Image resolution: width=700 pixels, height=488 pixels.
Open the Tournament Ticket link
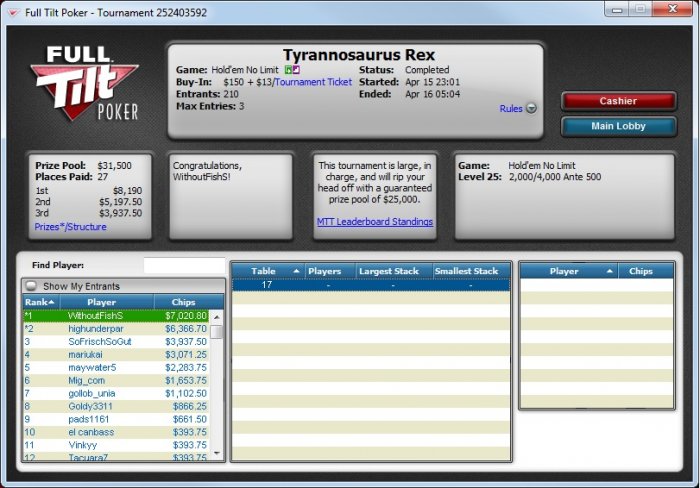[x=313, y=82]
